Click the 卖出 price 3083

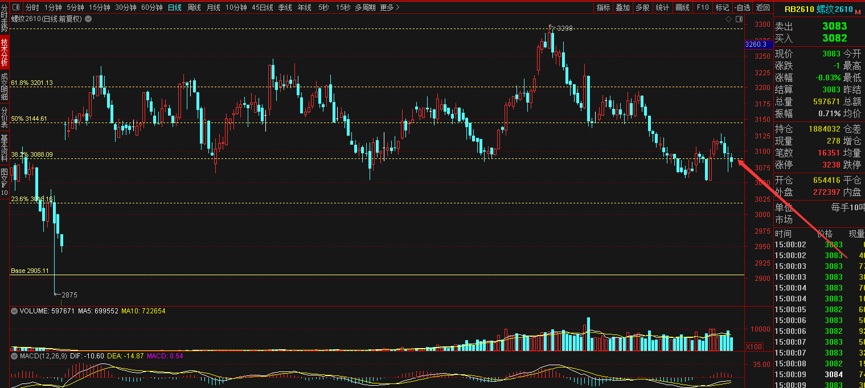[834, 26]
